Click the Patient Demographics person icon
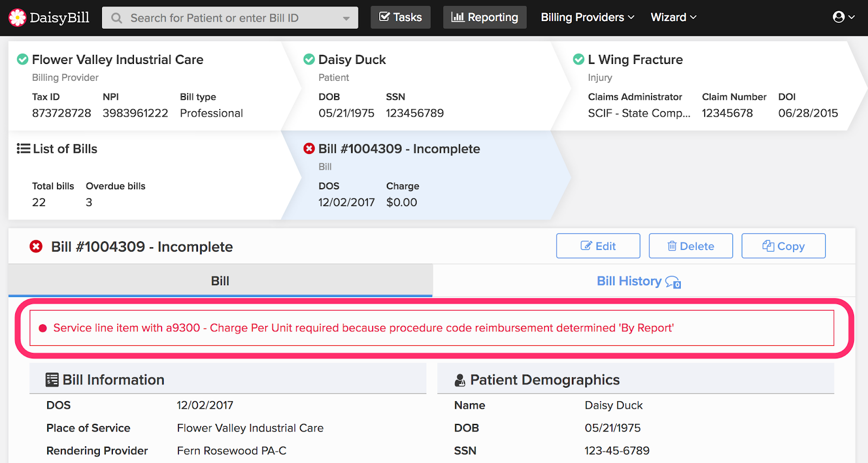 pos(460,380)
